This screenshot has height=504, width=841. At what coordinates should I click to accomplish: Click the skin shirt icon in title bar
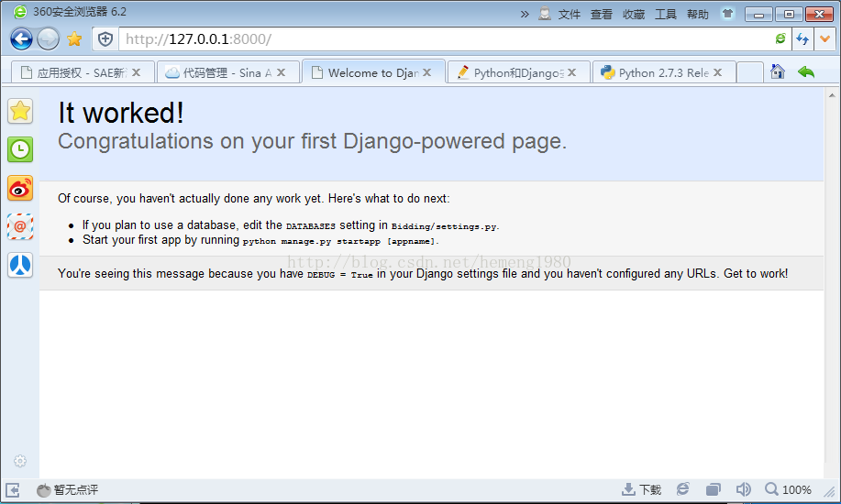(727, 14)
